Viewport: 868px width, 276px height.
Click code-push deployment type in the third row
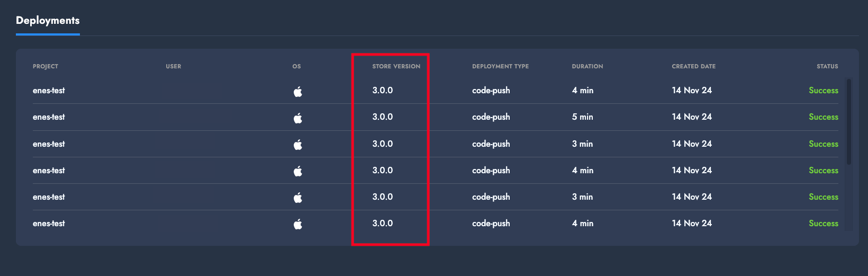491,144
